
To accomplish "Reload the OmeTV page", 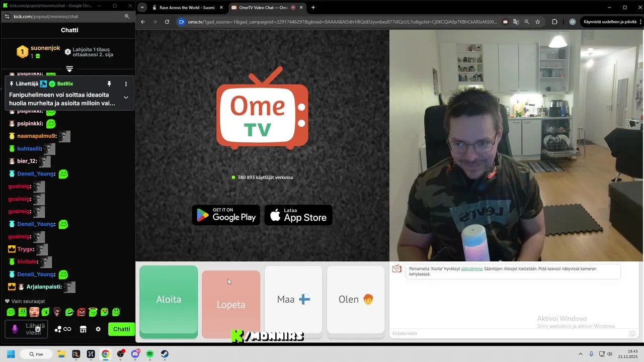I will point(167,22).
